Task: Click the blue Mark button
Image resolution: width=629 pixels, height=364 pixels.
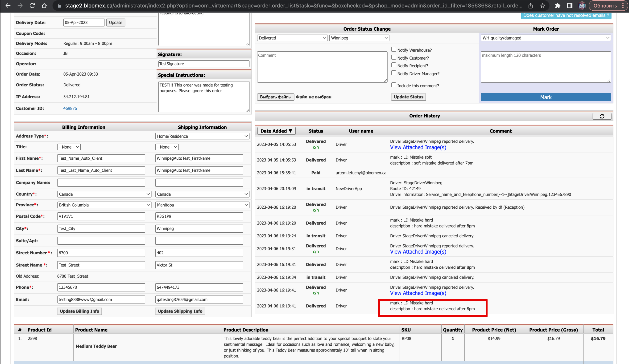Action: [546, 97]
